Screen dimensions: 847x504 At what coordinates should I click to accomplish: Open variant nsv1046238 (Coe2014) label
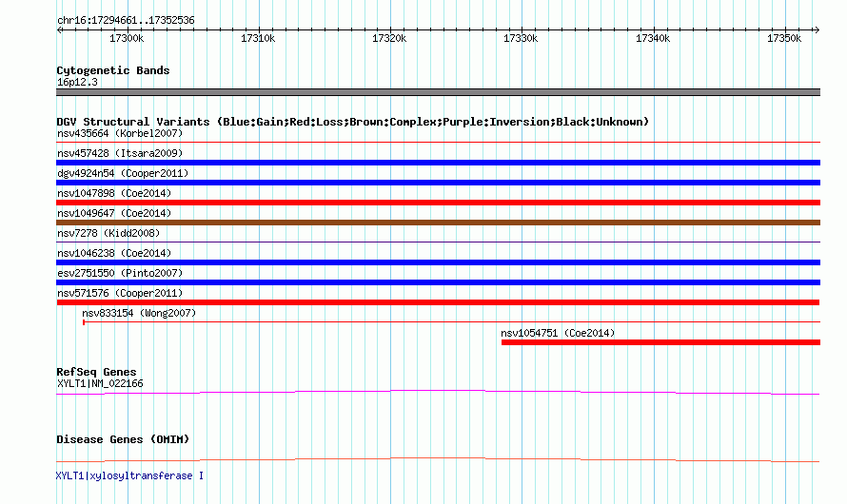(x=114, y=253)
